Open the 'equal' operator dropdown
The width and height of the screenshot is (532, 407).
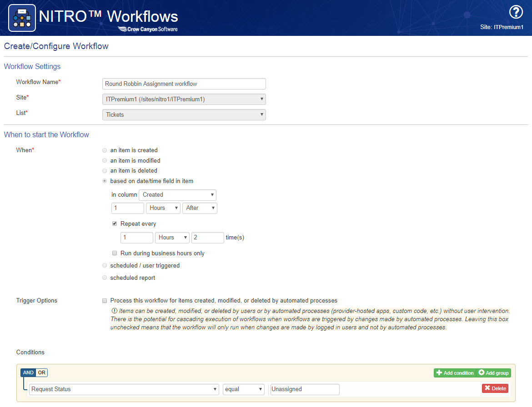pyautogui.click(x=244, y=389)
